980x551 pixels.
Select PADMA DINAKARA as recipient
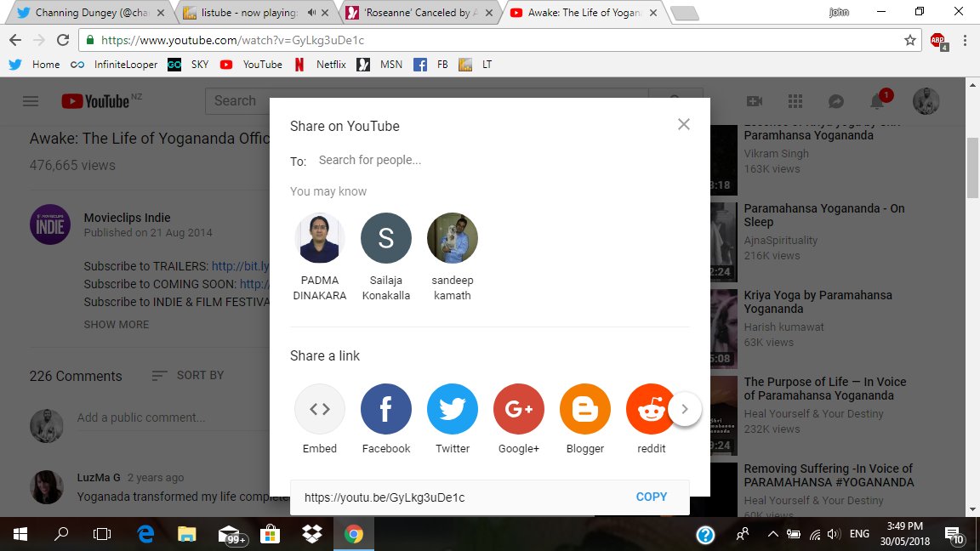[x=319, y=258]
